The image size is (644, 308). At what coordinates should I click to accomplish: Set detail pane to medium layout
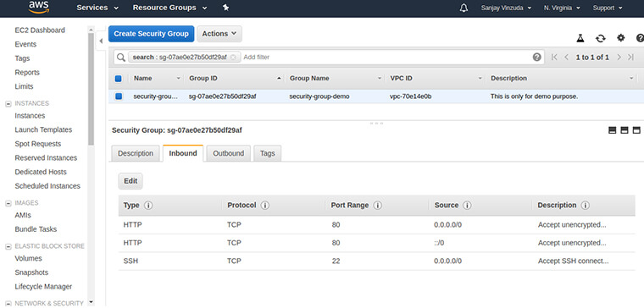pyautogui.click(x=625, y=130)
